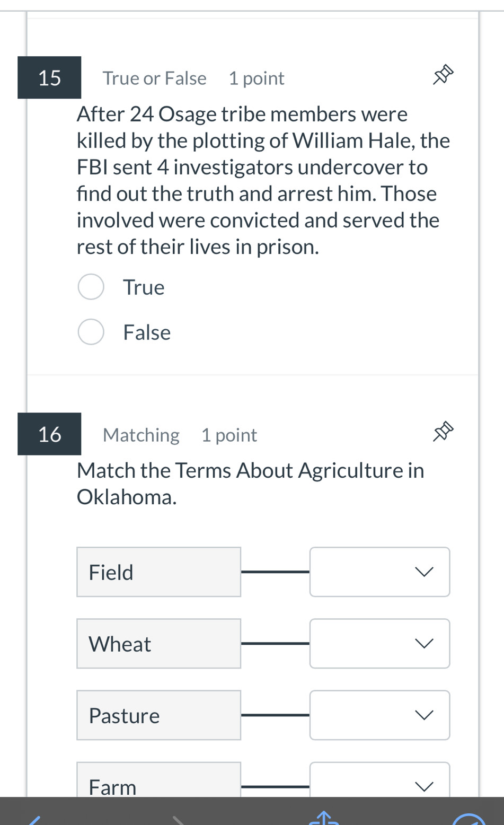Open the dropdown matching Wheat
The width and height of the screenshot is (504, 825).
pyautogui.click(x=379, y=644)
